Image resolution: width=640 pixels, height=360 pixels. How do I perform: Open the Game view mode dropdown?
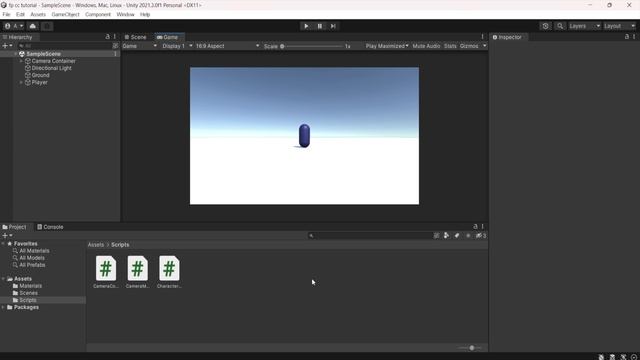click(x=140, y=46)
